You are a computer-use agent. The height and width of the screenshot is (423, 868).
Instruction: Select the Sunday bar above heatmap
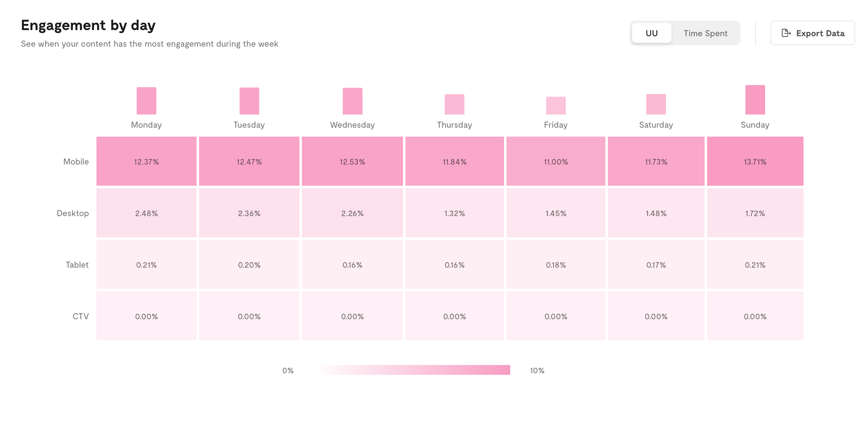point(755,100)
